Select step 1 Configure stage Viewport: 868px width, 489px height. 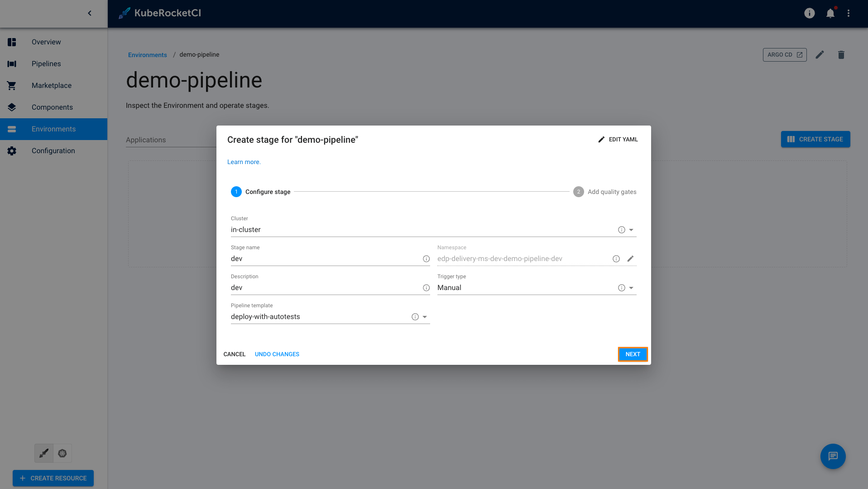pos(236,192)
